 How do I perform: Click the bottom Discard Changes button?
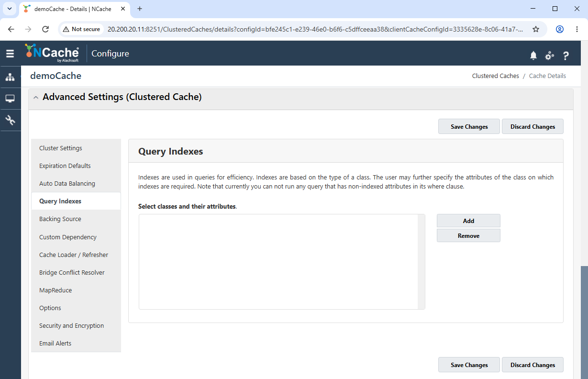pyautogui.click(x=533, y=365)
